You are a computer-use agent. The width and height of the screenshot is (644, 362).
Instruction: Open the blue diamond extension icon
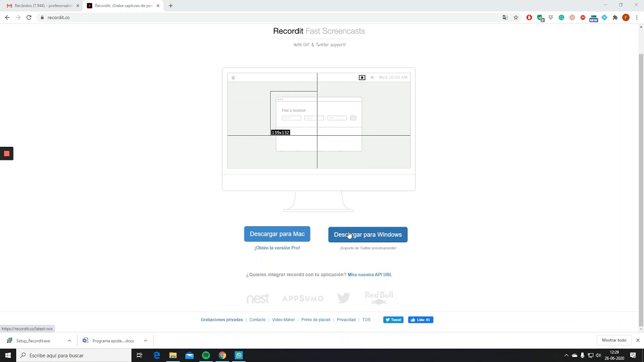point(604,18)
